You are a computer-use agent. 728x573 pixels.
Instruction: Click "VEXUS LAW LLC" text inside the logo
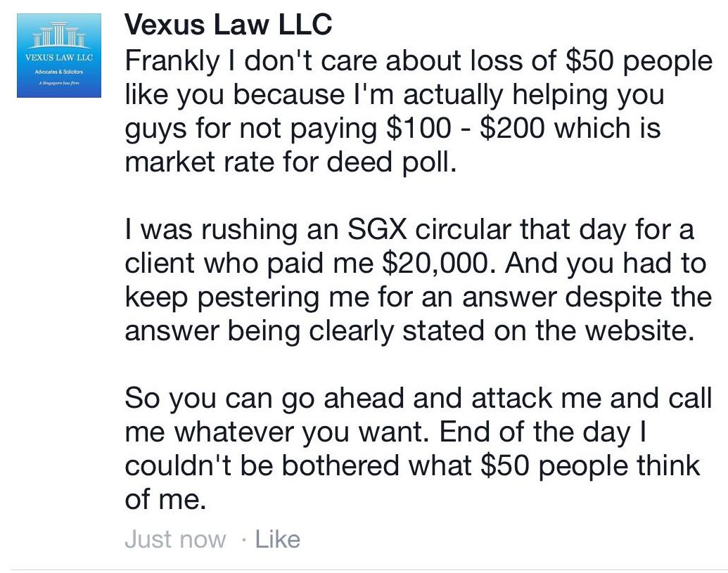pyautogui.click(x=59, y=56)
